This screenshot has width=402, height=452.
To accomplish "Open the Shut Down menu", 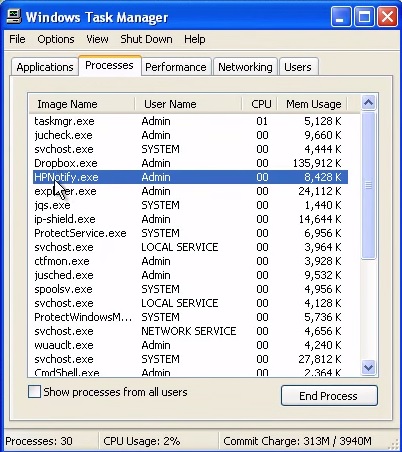I will click(x=146, y=39).
